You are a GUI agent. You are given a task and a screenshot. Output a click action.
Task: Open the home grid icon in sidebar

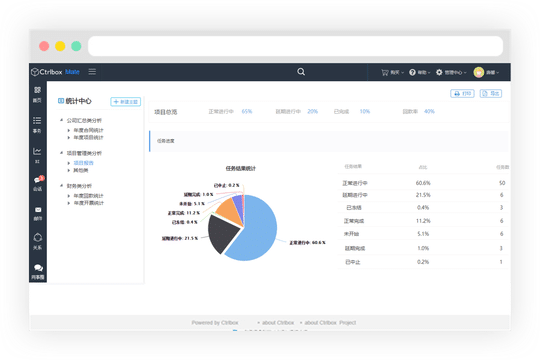click(x=37, y=90)
